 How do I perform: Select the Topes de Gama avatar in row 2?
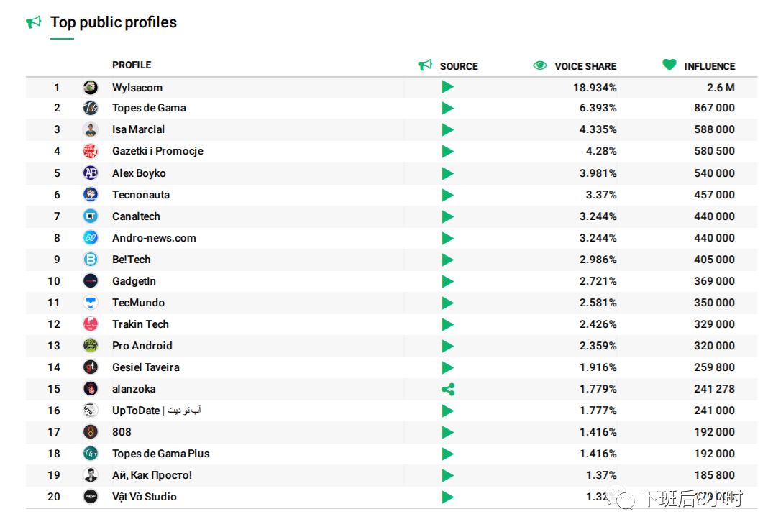[91, 108]
